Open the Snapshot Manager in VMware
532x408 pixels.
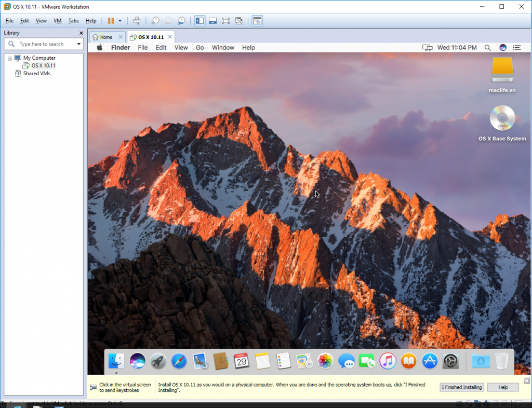click(x=181, y=21)
